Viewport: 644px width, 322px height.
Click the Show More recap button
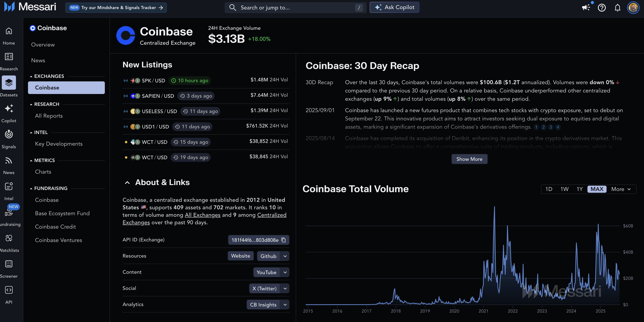tap(469, 159)
